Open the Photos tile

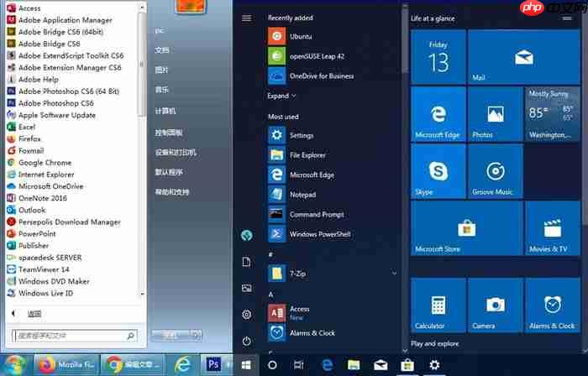(496, 114)
